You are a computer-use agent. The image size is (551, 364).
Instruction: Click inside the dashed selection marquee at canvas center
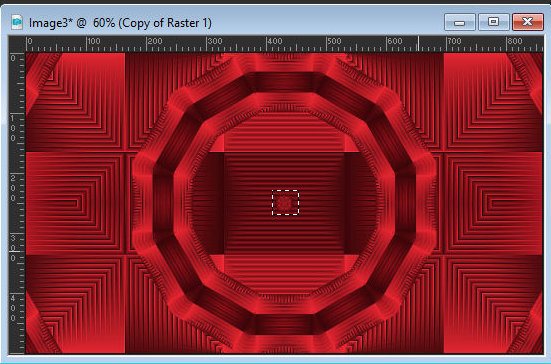pyautogui.click(x=285, y=203)
